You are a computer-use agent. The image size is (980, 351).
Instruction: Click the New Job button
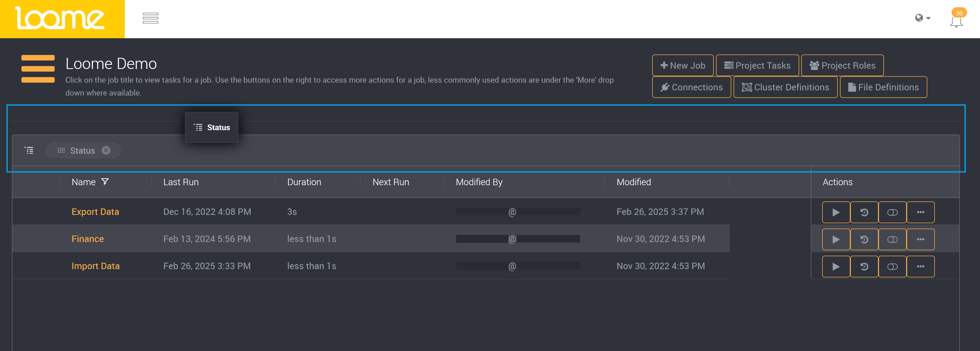[x=682, y=65]
